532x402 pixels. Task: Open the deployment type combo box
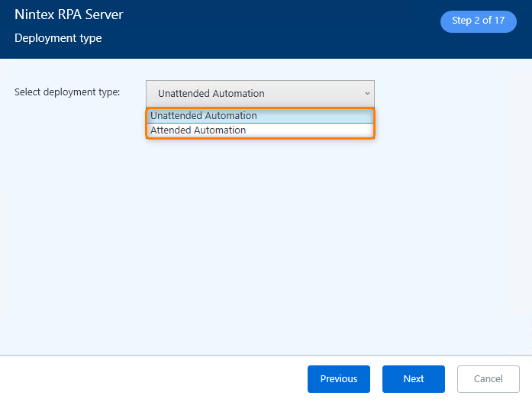260,93
